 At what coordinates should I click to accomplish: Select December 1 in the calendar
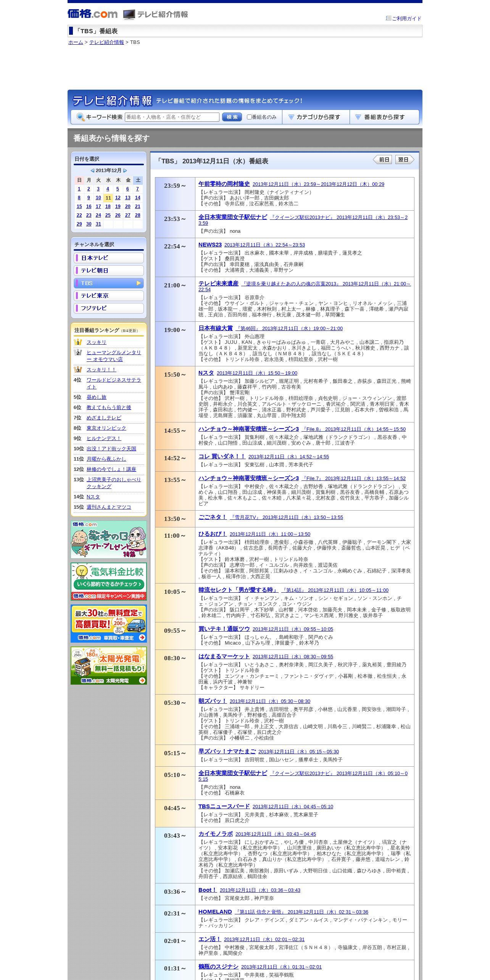pos(79,189)
